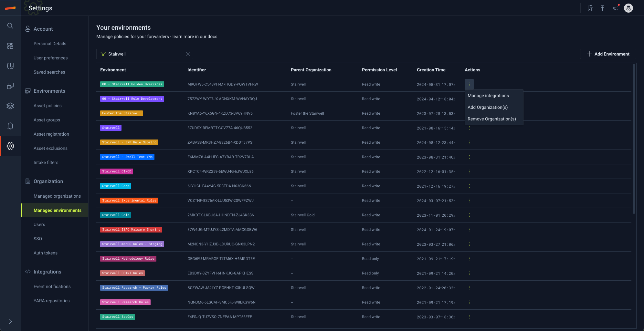Click the Environments section icon

point(28,91)
